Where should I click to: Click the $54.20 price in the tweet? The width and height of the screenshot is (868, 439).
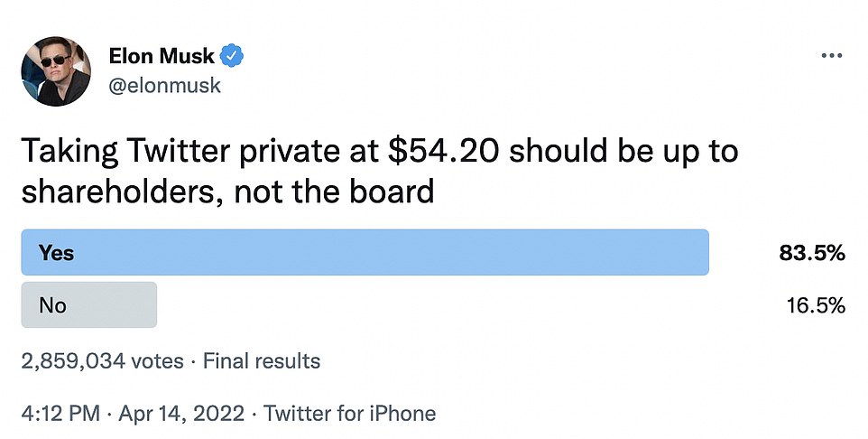[443, 151]
